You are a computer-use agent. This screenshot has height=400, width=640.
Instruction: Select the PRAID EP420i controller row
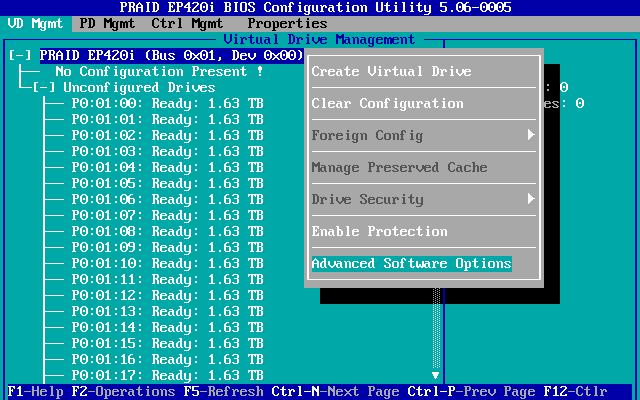pos(172,55)
